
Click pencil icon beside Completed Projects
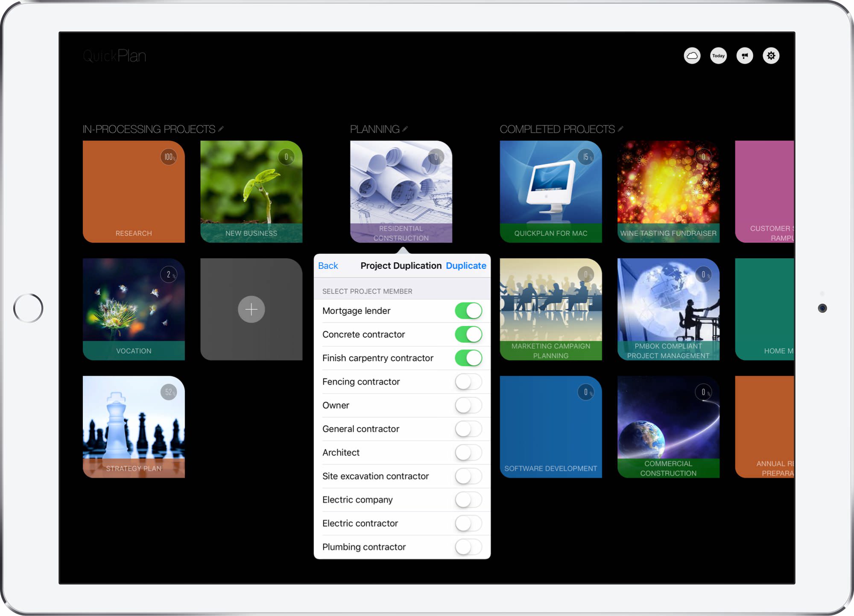tap(620, 129)
